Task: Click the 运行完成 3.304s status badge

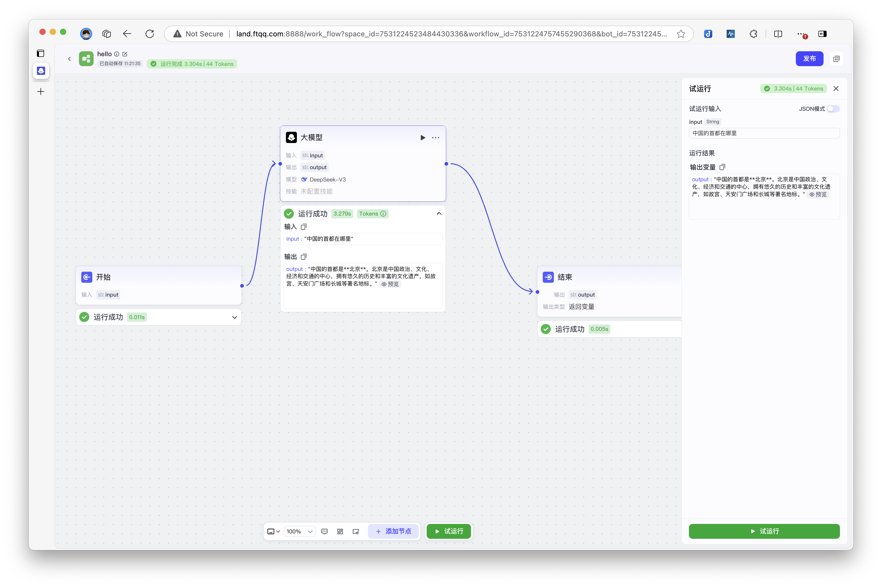Action: pyautogui.click(x=192, y=64)
